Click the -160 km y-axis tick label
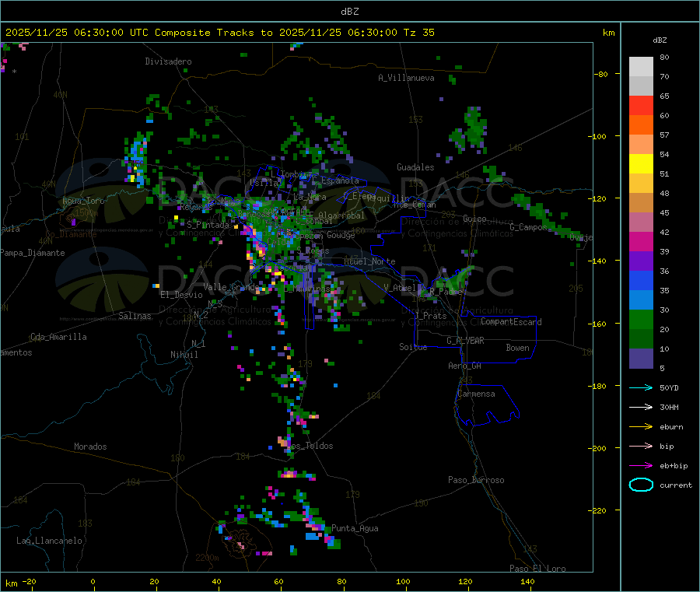The image size is (700, 592). tap(597, 324)
